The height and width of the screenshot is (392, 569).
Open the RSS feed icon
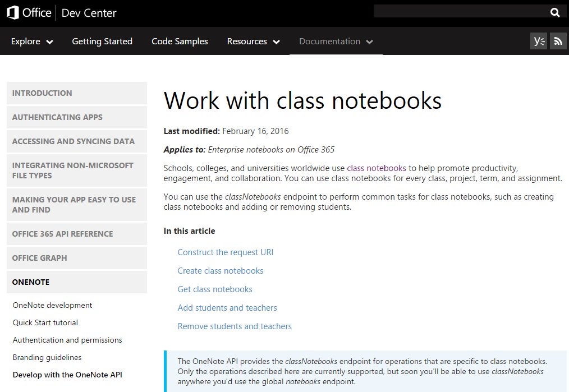point(558,41)
